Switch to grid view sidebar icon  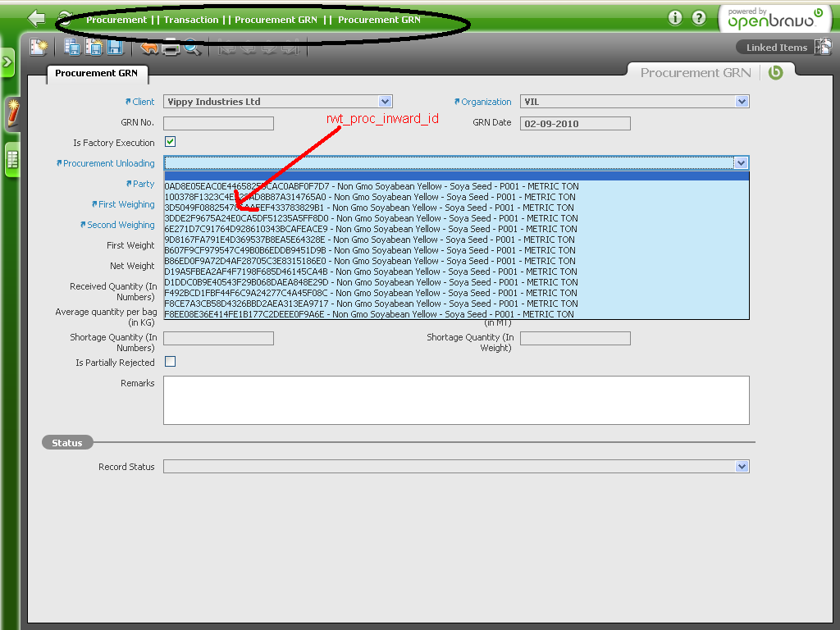point(12,160)
